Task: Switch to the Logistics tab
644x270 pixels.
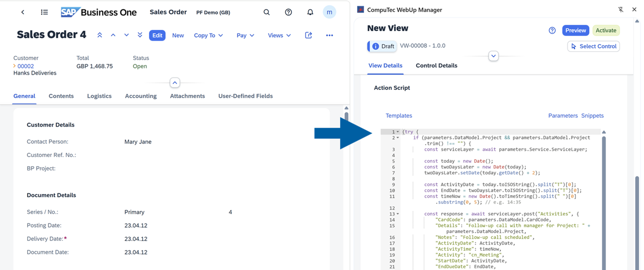Action: point(99,96)
